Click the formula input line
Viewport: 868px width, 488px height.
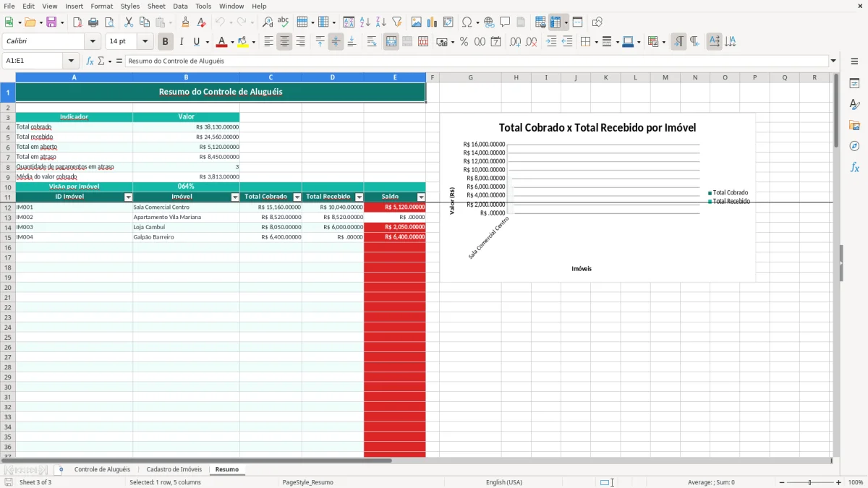point(477,61)
